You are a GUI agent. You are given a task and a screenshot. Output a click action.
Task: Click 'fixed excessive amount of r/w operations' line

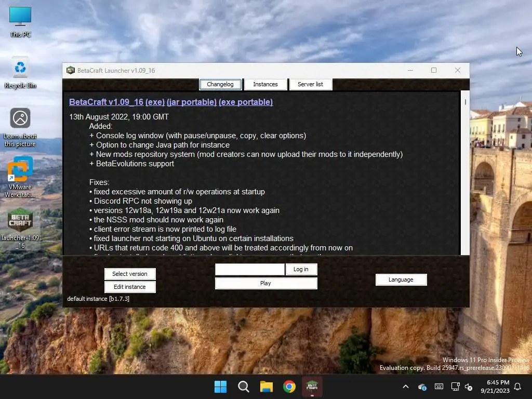click(x=177, y=192)
